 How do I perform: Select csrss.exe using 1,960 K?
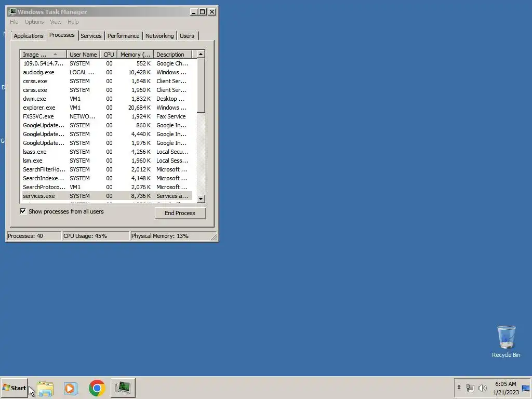(x=107, y=90)
